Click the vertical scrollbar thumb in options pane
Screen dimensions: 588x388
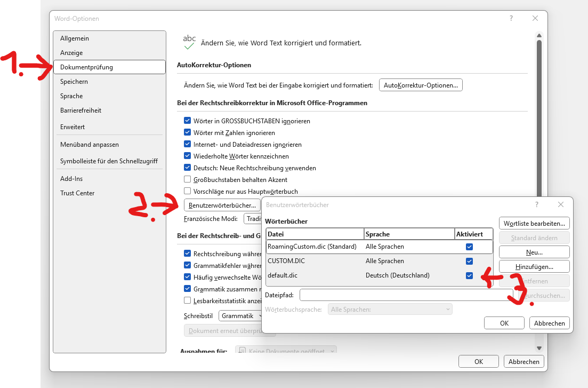coord(539,118)
